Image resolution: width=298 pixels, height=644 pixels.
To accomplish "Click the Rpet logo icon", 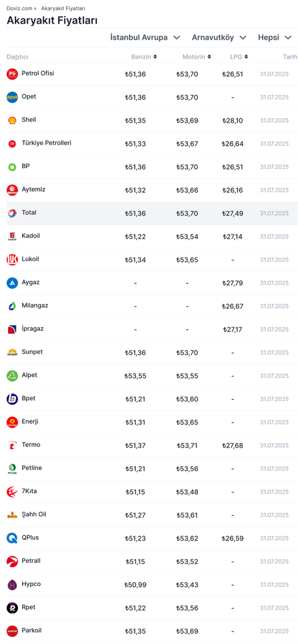I will coord(12,608).
